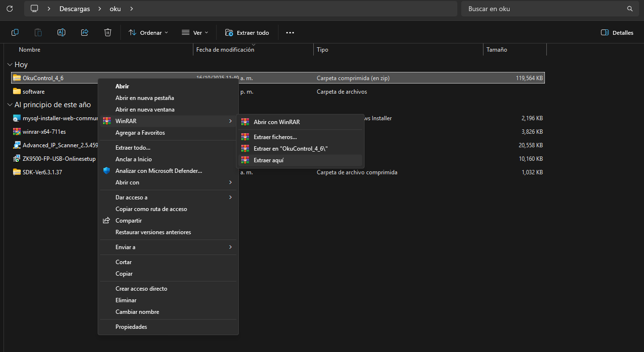This screenshot has height=352, width=644.
Task: Click the refresh icon beside address bar
Action: pyautogui.click(x=10, y=9)
